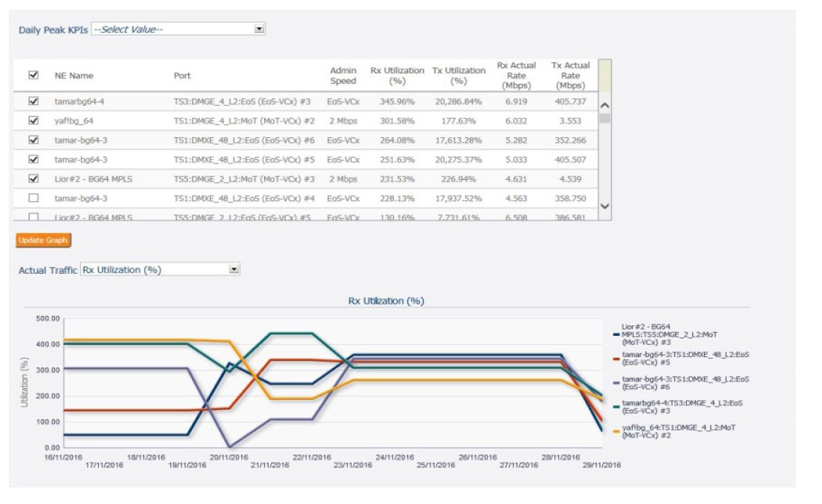Uncheck tamar-bg64-3 EoS-VCx #5 row checkbox
This screenshot has height=504, width=822.
(34, 160)
